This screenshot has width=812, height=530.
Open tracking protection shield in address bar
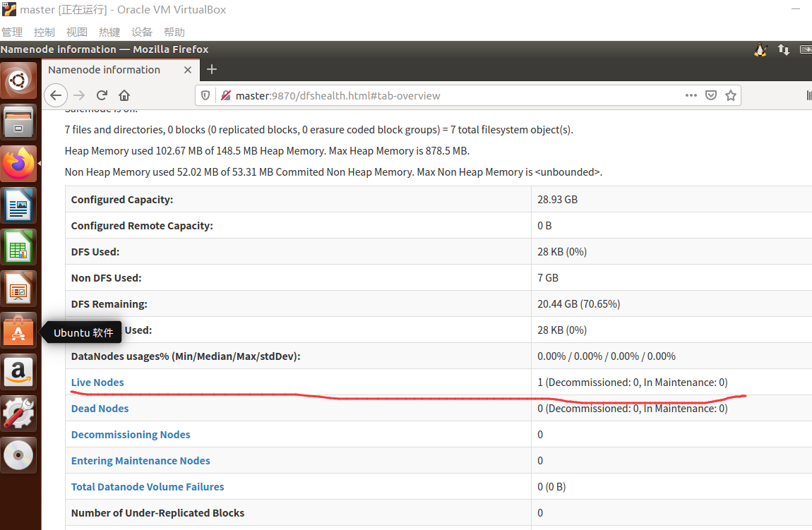coord(205,95)
